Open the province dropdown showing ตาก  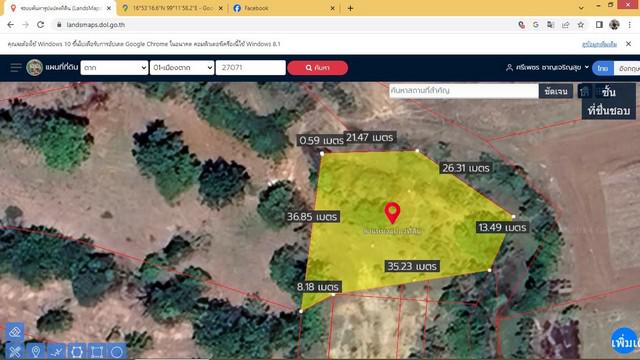[114, 67]
